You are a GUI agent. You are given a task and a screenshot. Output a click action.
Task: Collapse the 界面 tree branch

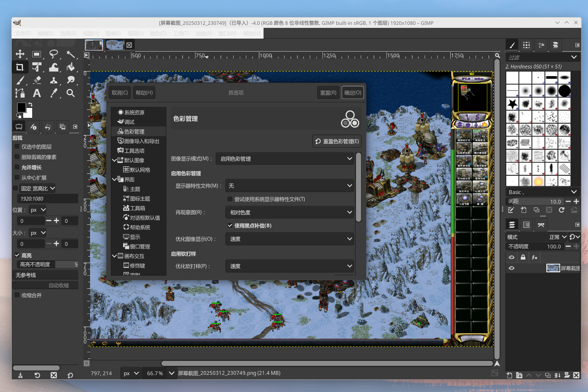click(x=114, y=179)
